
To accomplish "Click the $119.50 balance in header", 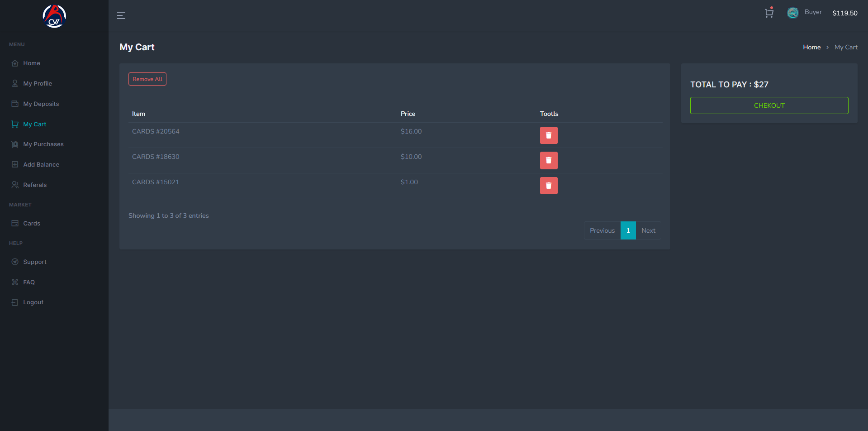I will pyautogui.click(x=845, y=13).
